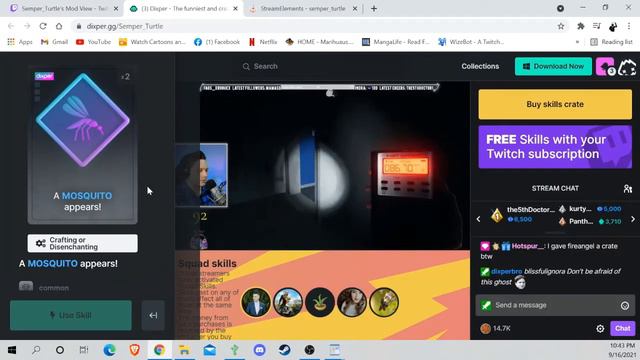Open Hotspur username in chat
Image resolution: width=640 pixels, height=360 pixels.
click(528, 246)
